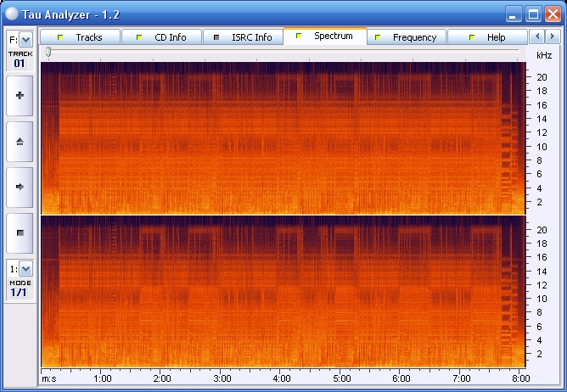Switch to the Frequency tab
The width and height of the screenshot is (567, 392).
(x=406, y=37)
